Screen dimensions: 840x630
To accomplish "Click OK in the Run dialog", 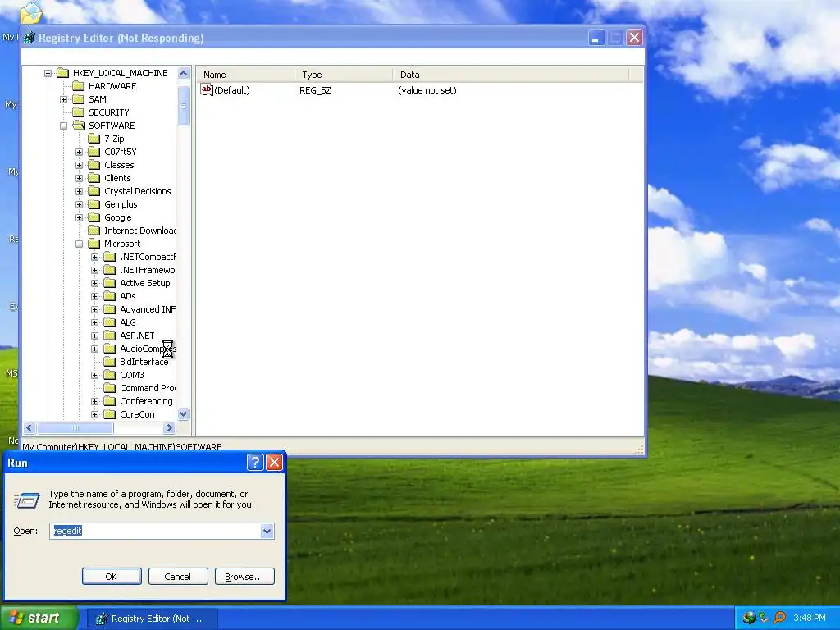I will click(x=112, y=577).
